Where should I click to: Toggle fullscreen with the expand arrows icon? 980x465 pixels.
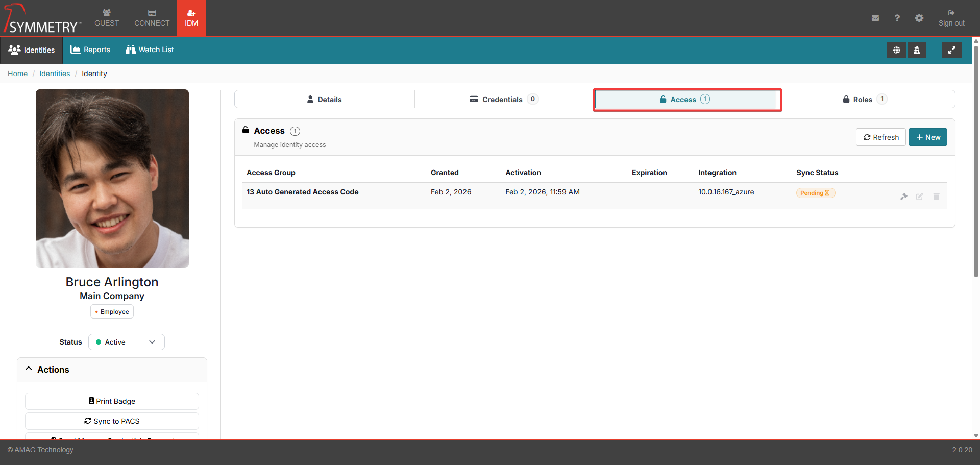pos(951,50)
